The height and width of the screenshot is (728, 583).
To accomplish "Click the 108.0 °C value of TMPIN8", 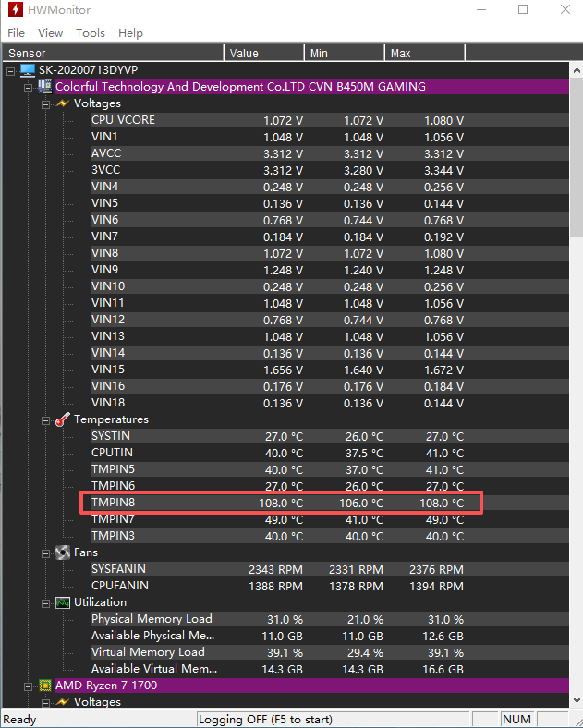I will point(281,504).
